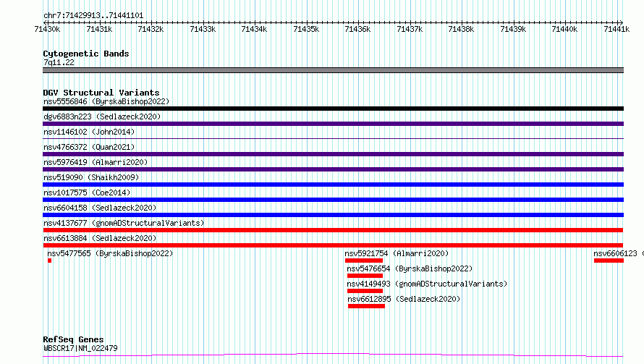Click the DGV Structural Variants track title
The height and width of the screenshot is (364, 644).
[x=101, y=93]
